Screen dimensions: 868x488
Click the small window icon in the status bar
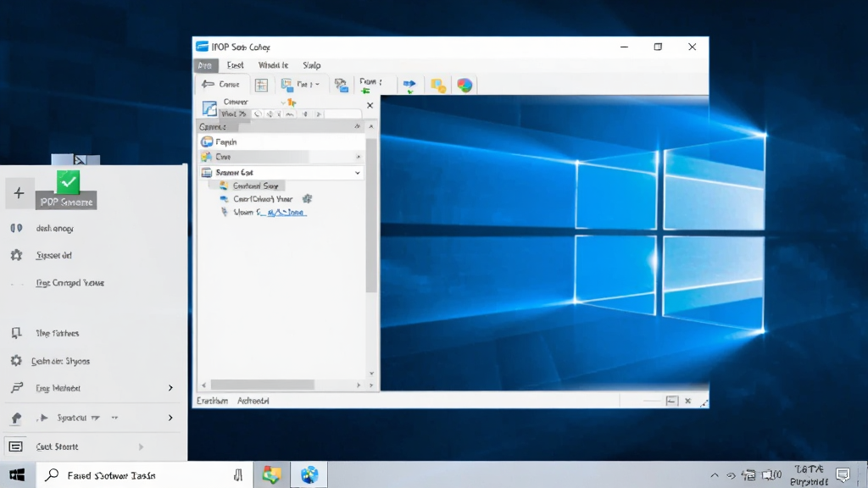coord(671,401)
